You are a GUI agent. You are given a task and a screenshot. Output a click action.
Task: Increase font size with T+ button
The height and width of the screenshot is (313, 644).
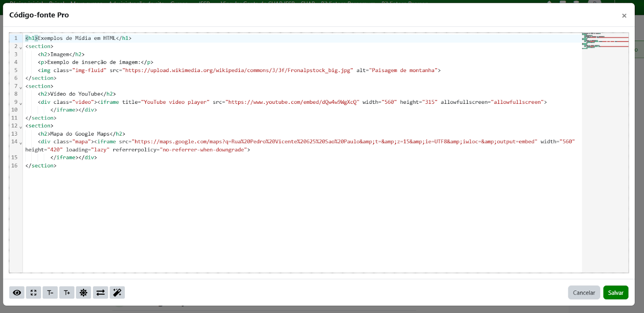[67, 292]
